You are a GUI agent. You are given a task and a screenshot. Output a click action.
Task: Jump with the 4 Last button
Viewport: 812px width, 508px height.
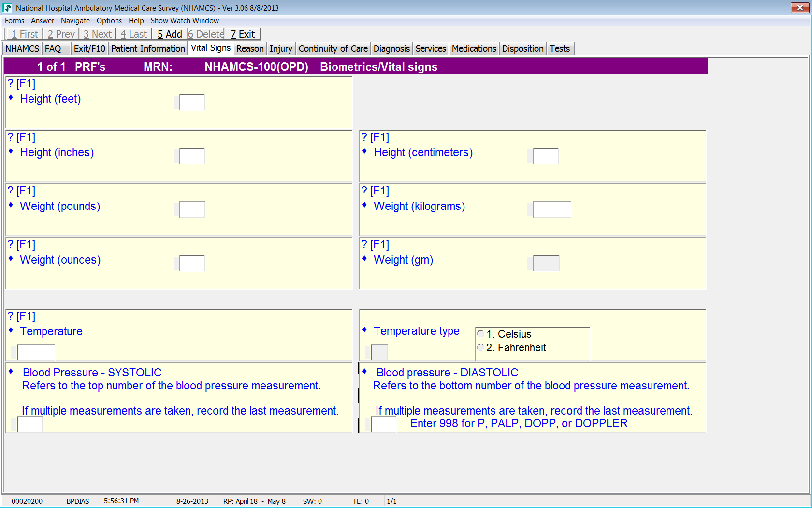(133, 34)
